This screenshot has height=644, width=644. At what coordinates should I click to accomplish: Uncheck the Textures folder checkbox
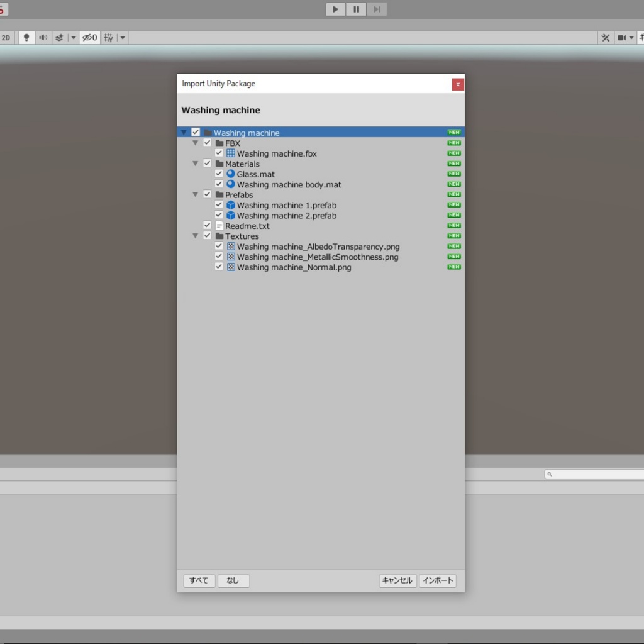[x=207, y=236]
